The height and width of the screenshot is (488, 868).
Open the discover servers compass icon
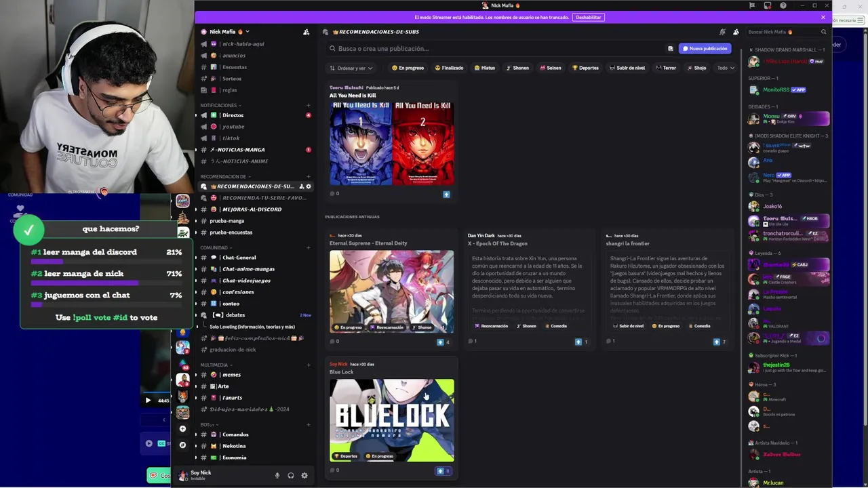pos(182,445)
